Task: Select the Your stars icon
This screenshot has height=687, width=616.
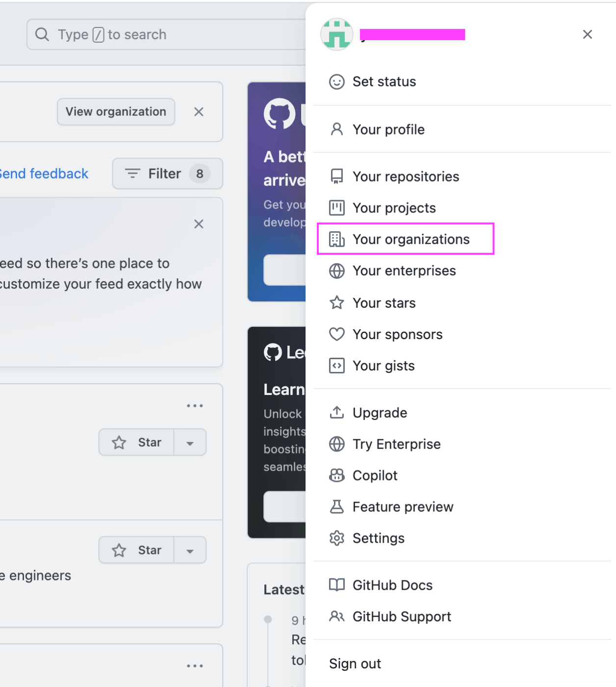Action: click(x=337, y=303)
